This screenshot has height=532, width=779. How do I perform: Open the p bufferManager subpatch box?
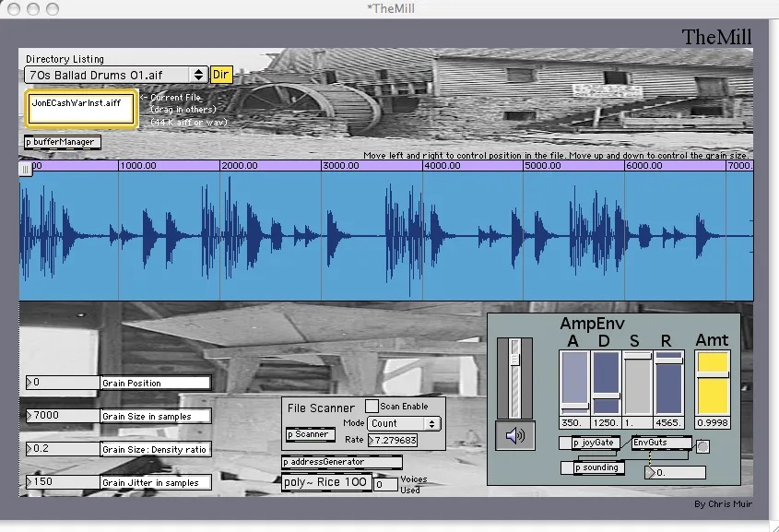coord(63,142)
